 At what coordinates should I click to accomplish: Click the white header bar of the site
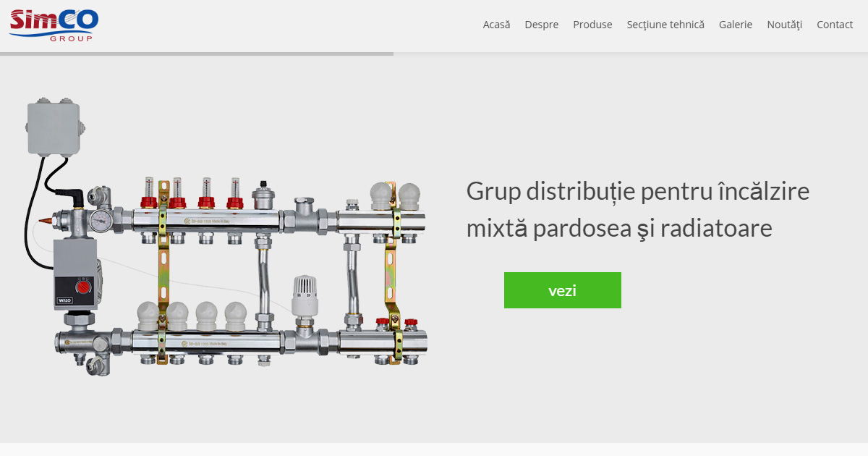point(289,24)
